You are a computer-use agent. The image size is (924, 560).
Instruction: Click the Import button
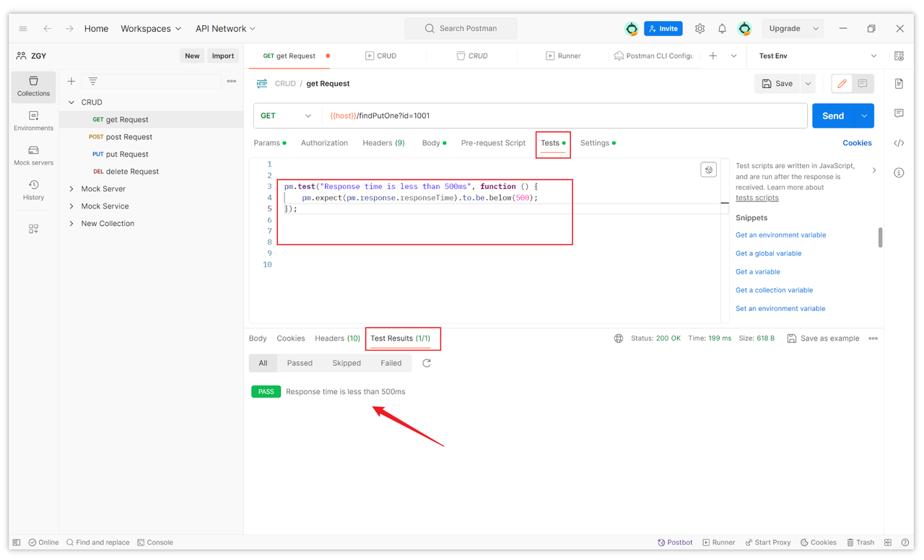click(222, 56)
